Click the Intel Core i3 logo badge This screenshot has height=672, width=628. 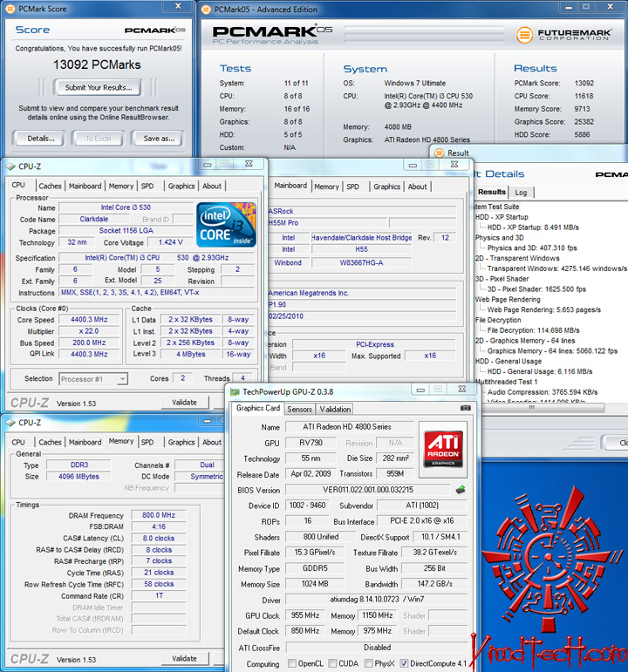pyautogui.click(x=226, y=224)
